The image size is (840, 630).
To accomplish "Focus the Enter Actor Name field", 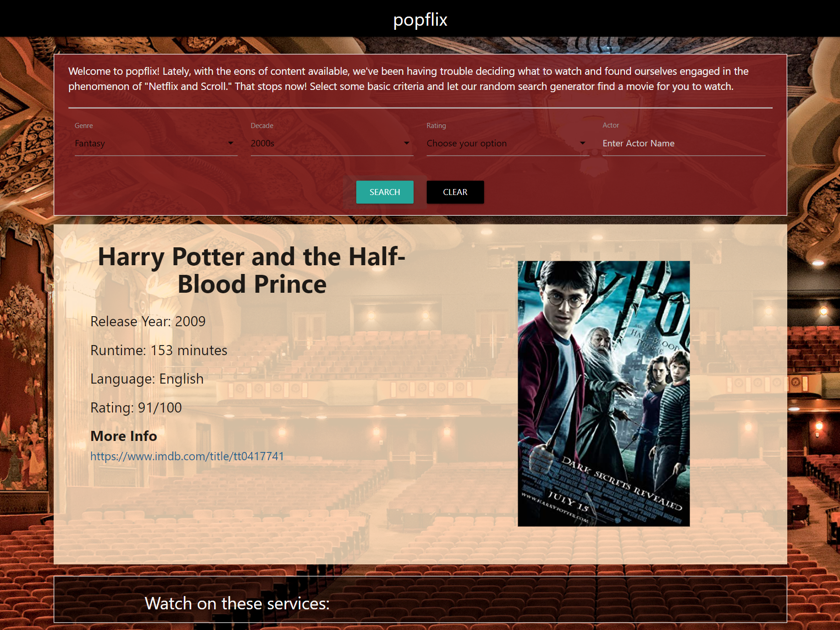I will pyautogui.click(x=684, y=144).
